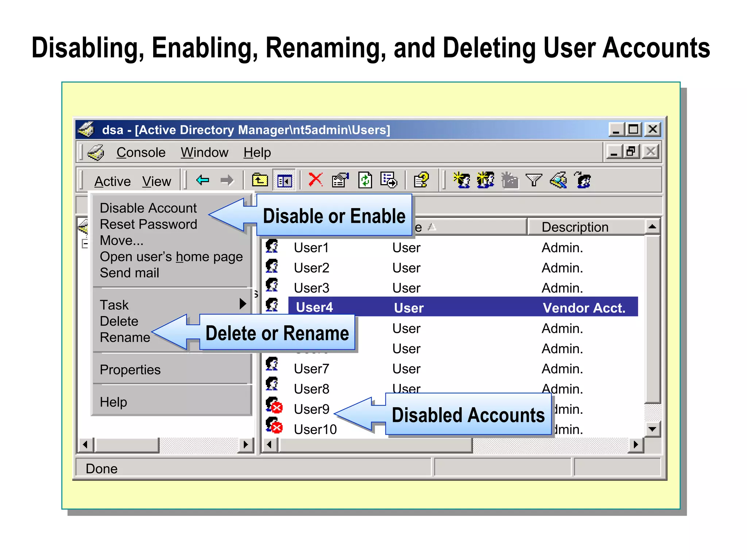Open the View menu
This screenshot has height=560, width=747.
click(x=156, y=181)
